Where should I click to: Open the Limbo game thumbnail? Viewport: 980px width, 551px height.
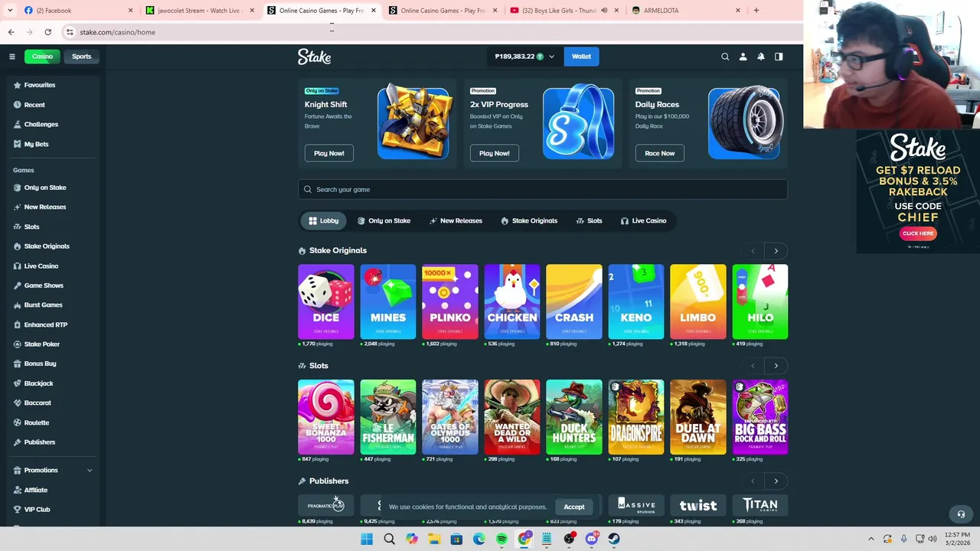point(698,302)
